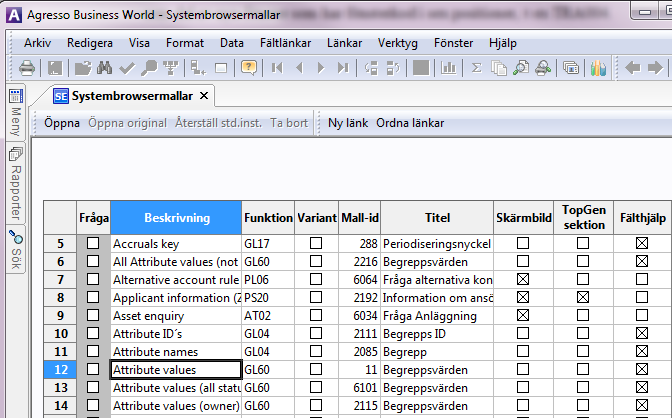The image size is (672, 418).
Task: Click the Ta bort button
Action: 289,123
